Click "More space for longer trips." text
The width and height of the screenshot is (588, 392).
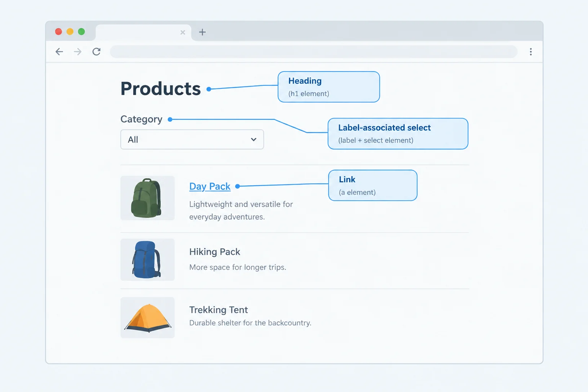[x=238, y=267]
